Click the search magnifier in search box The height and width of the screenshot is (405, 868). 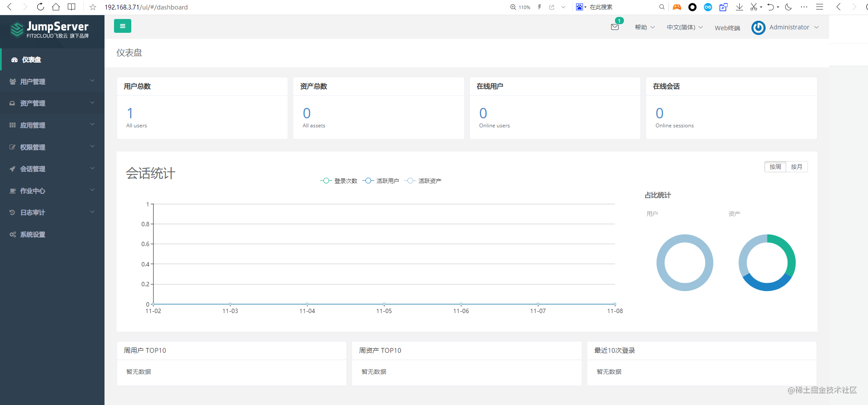coord(662,7)
